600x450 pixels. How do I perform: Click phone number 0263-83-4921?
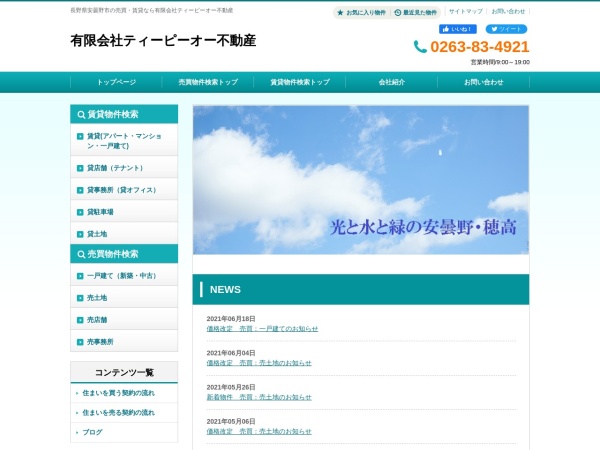click(x=480, y=47)
